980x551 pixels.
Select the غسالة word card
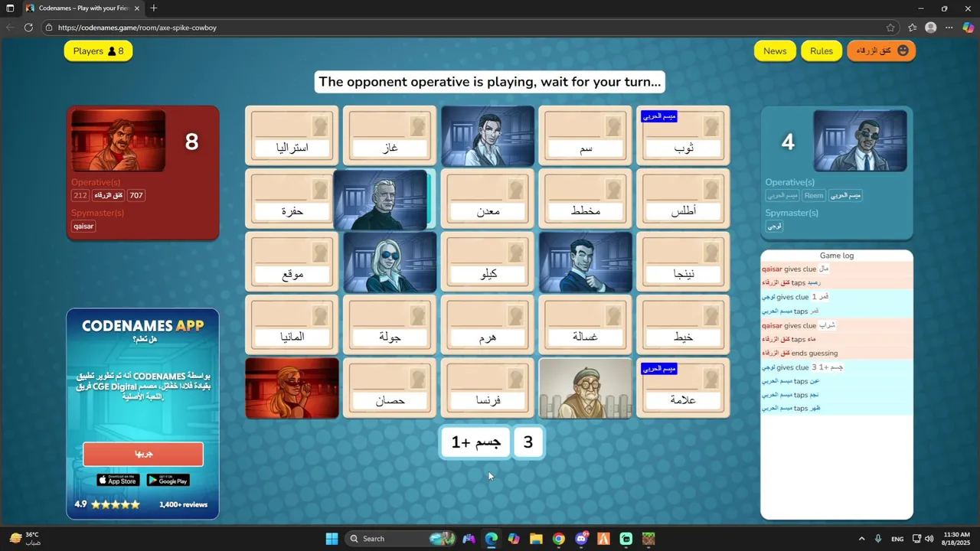pos(586,325)
